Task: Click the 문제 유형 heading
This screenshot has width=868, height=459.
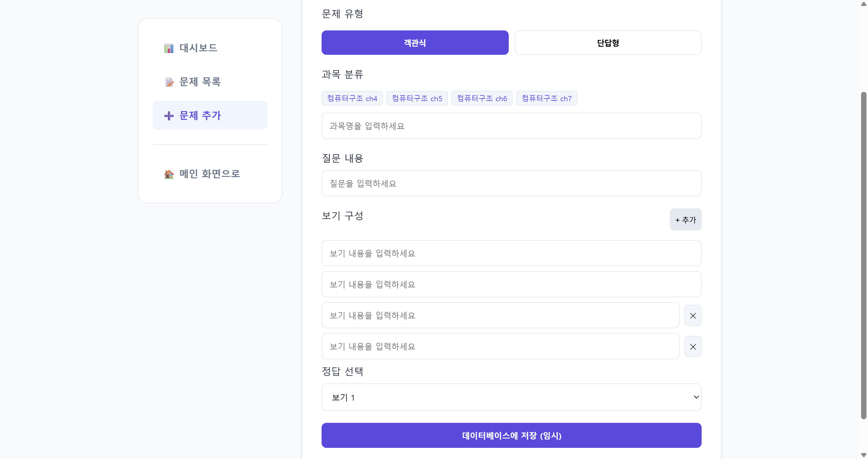Action: pyautogui.click(x=342, y=14)
